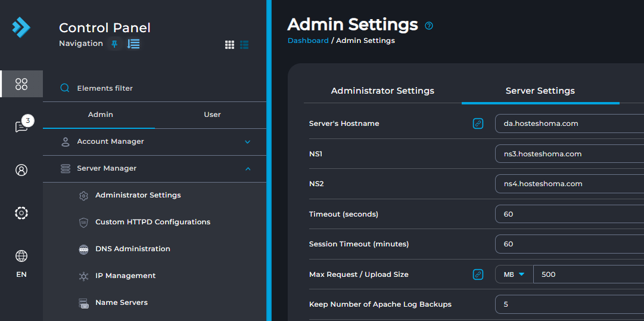The width and height of the screenshot is (644, 321).
Task: Switch to the Admin navigation tab
Action: (x=100, y=115)
